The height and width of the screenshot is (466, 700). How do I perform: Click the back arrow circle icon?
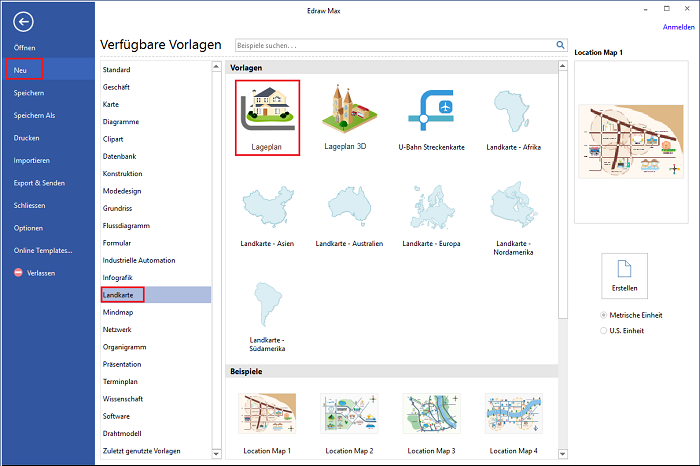pos(23,21)
